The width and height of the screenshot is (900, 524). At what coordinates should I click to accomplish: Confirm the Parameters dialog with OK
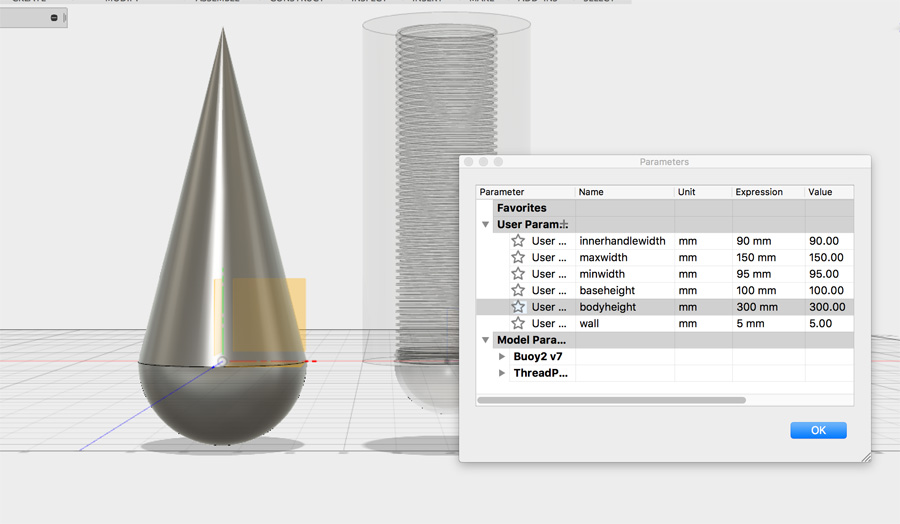(x=818, y=430)
